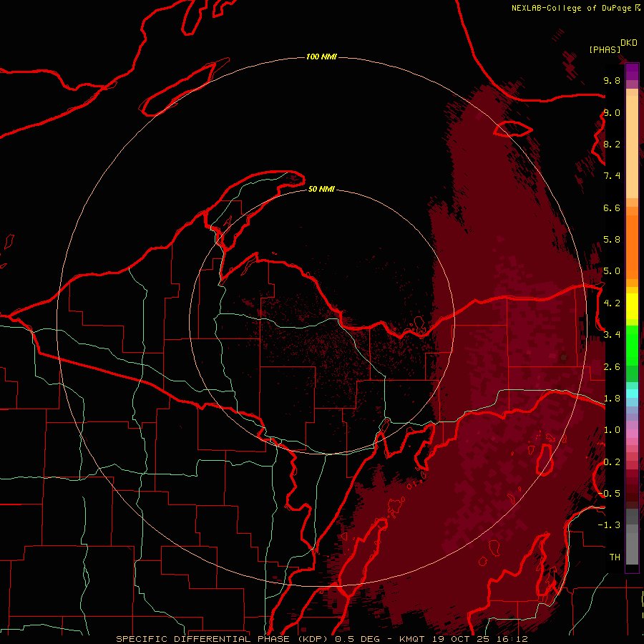The height and width of the screenshot is (644, 644).
Task: Select the -0.5 legend value
Action: point(609,494)
